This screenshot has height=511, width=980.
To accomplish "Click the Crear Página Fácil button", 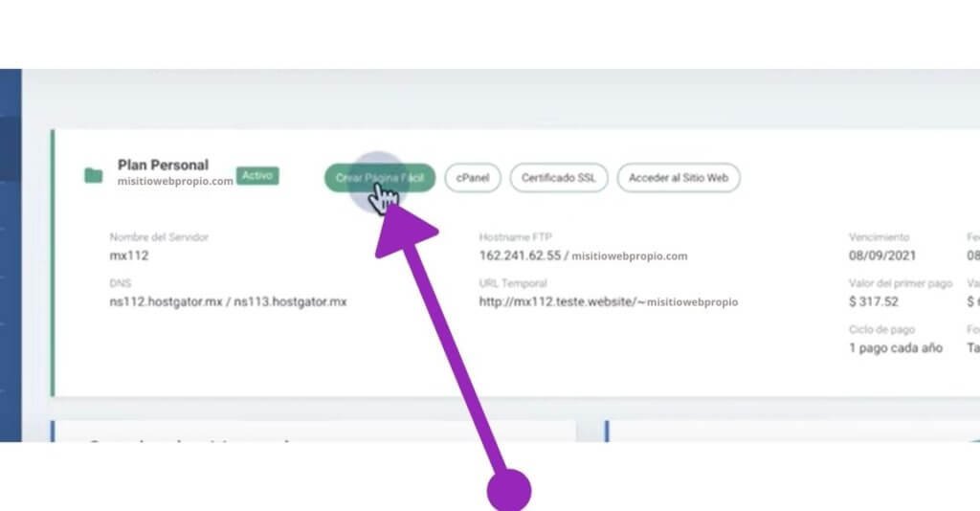I will (379, 178).
